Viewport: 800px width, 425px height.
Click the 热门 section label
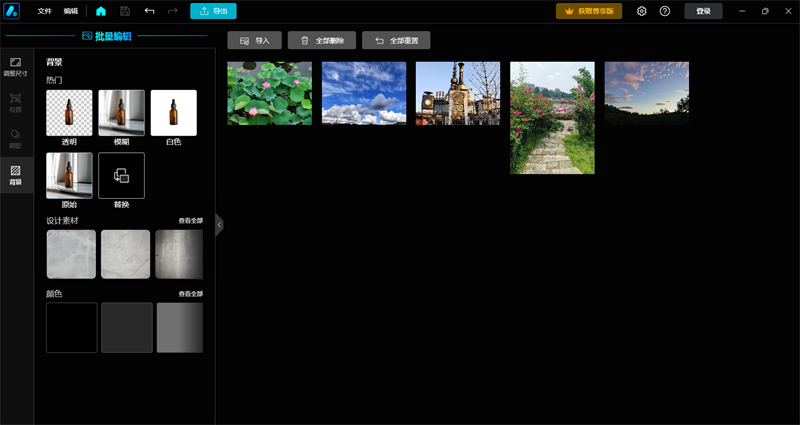coord(54,80)
